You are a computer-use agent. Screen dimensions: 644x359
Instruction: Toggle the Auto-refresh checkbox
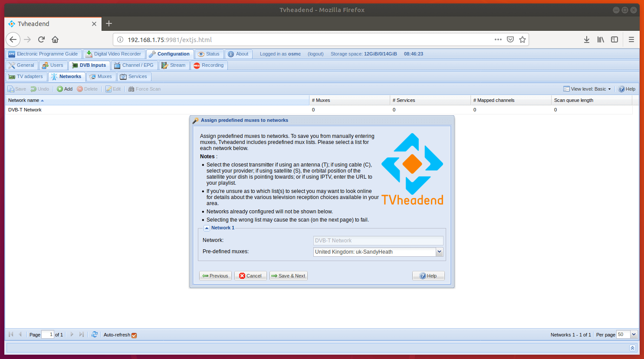(x=134, y=335)
